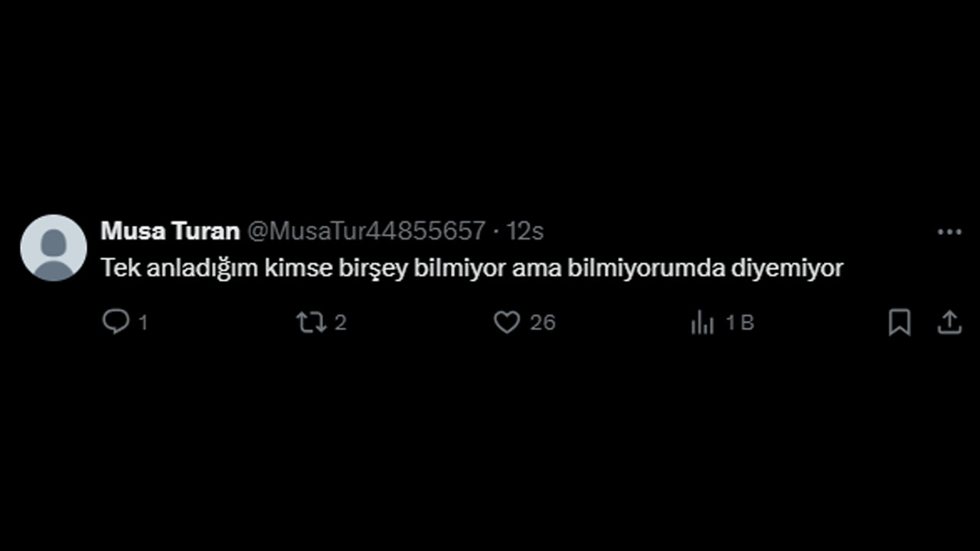The width and height of the screenshot is (980, 551).
Task: Click the 12s timestamp link
Action: 525,231
